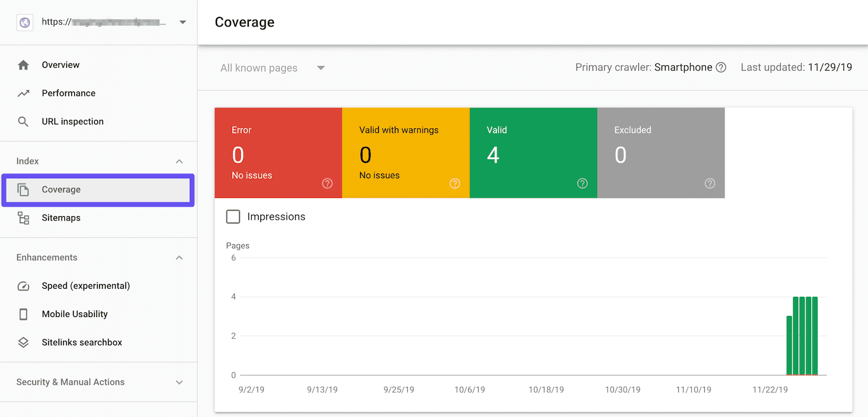The width and height of the screenshot is (868, 417).
Task: Open help icon beside Primary crawler Smartphone
Action: click(721, 68)
